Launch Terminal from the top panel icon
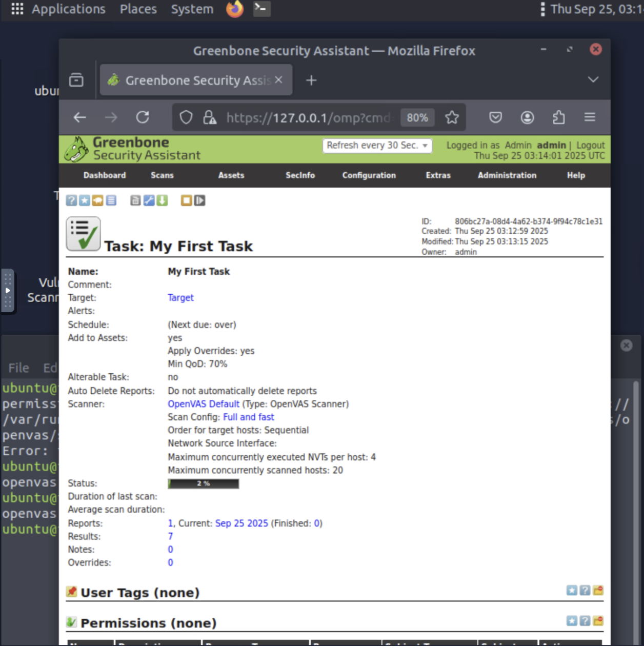The image size is (644, 649). click(262, 9)
